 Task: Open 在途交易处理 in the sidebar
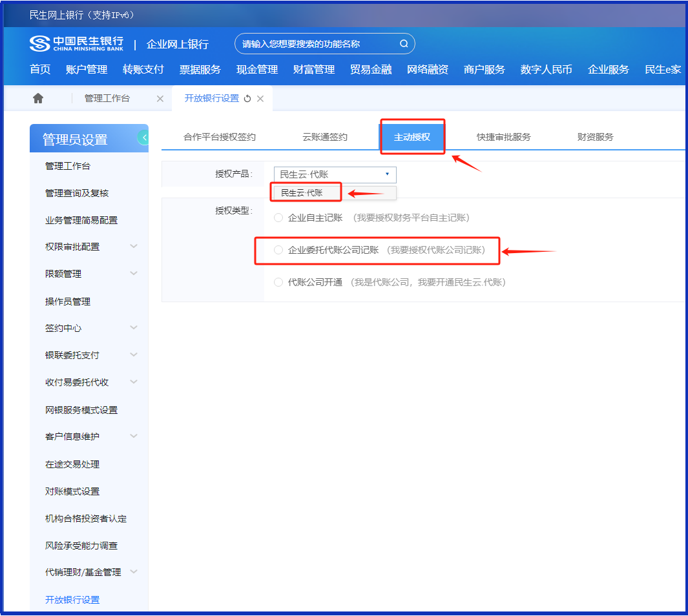(72, 464)
